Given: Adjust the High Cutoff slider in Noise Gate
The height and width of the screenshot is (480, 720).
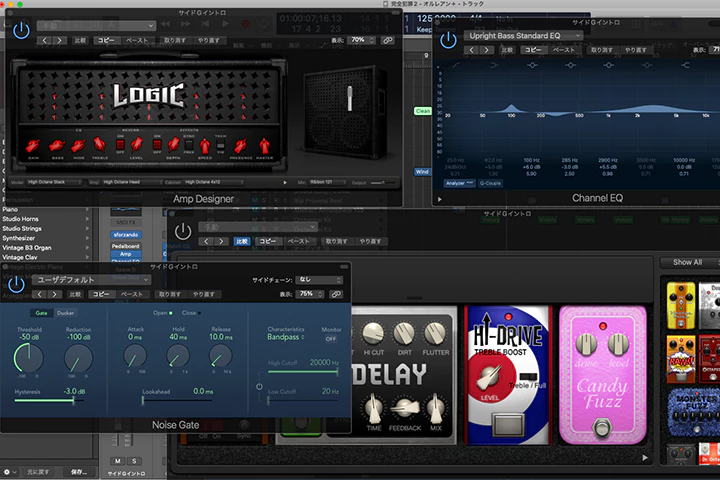Looking at the screenshot, I should (303, 372).
